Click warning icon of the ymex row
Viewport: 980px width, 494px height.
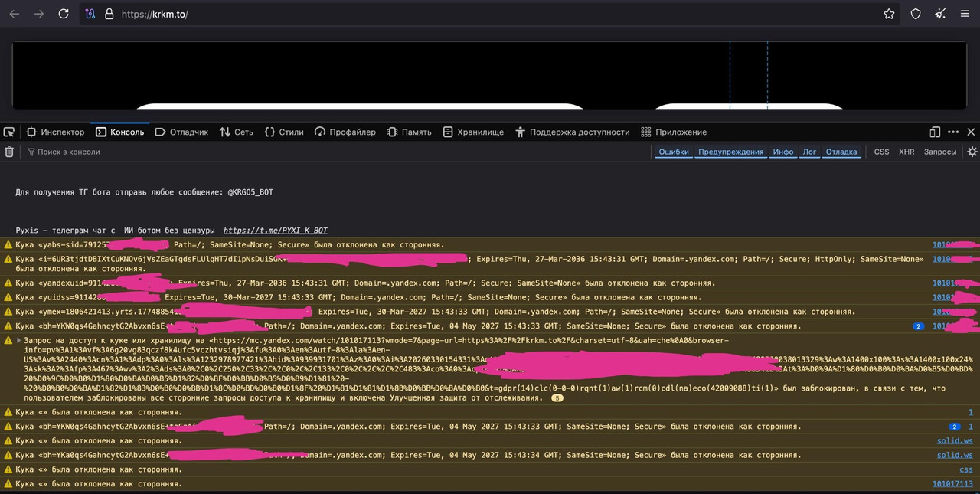point(8,312)
